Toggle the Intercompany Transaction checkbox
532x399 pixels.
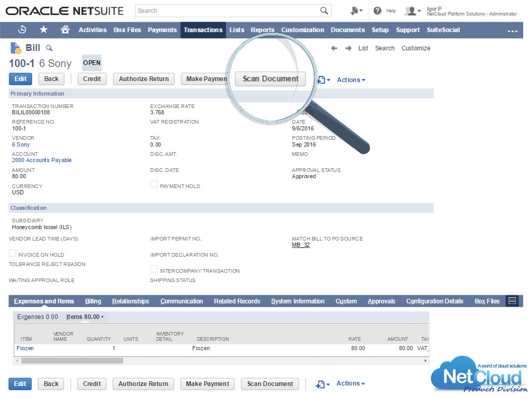154,269
